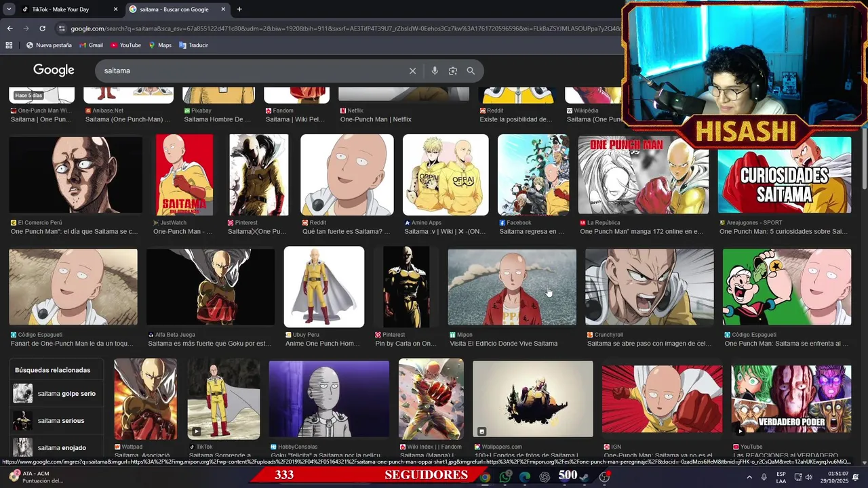868x488 pixels.
Task: Open the YouTube bookmark
Action: pyautogui.click(x=125, y=45)
